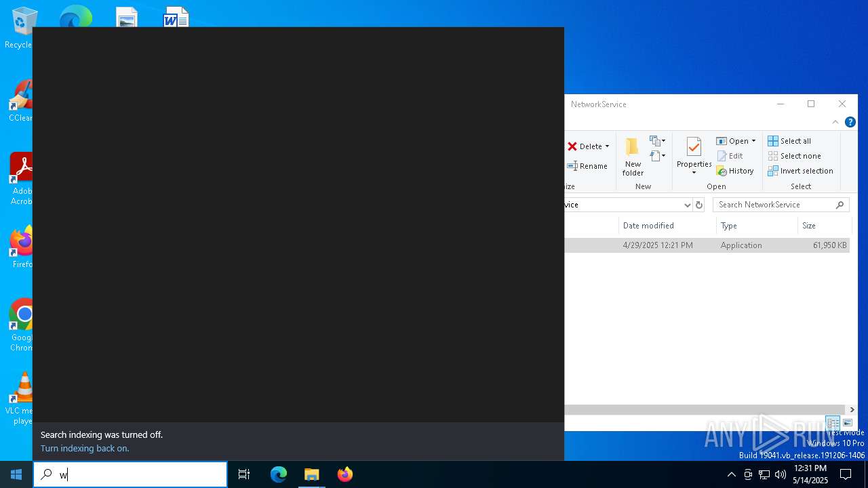Screen dimensions: 868x488
Task: Show hidden tray icons
Action: pyautogui.click(x=731, y=474)
